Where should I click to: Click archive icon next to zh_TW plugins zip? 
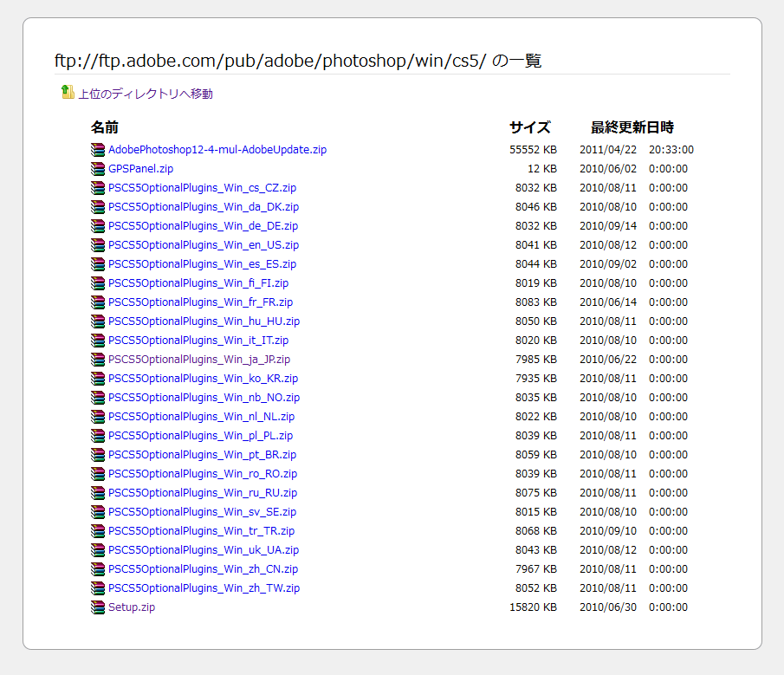pos(98,587)
